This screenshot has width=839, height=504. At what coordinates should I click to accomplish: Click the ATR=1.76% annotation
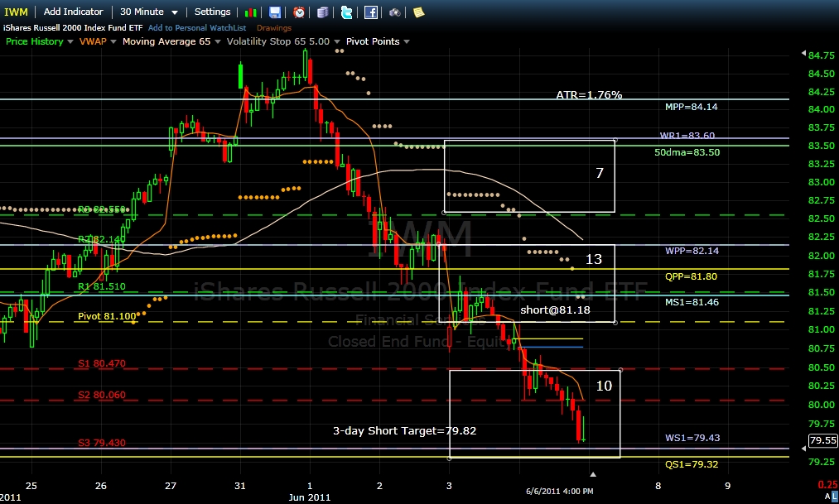(589, 95)
